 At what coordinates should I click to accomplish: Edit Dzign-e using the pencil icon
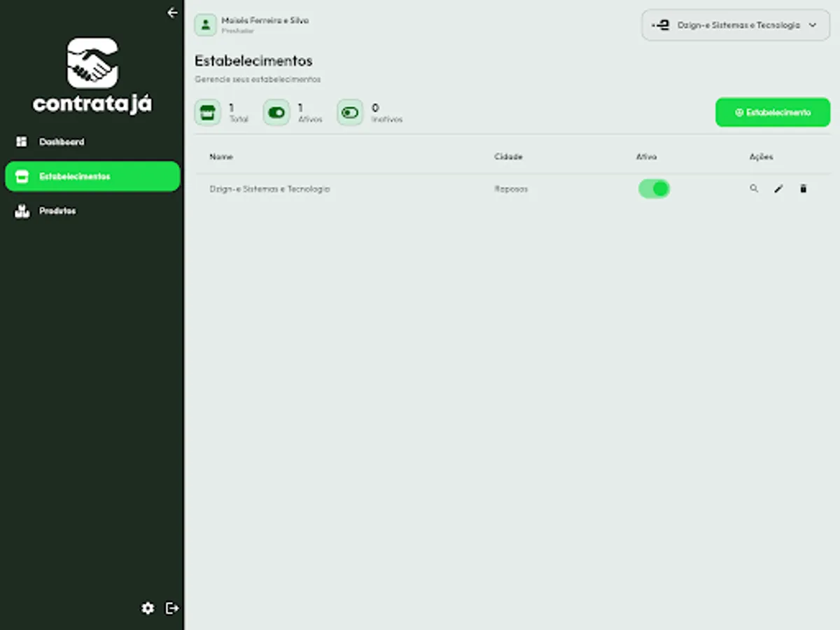point(778,189)
